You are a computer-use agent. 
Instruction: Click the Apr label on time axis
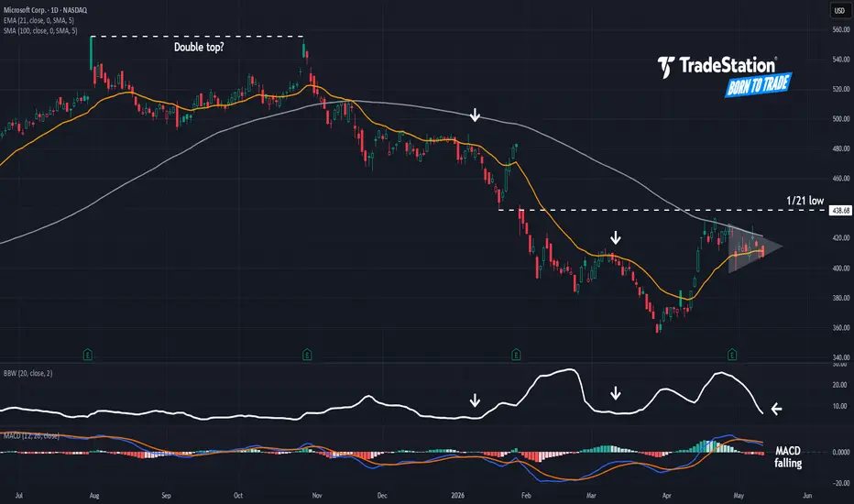tap(667, 496)
